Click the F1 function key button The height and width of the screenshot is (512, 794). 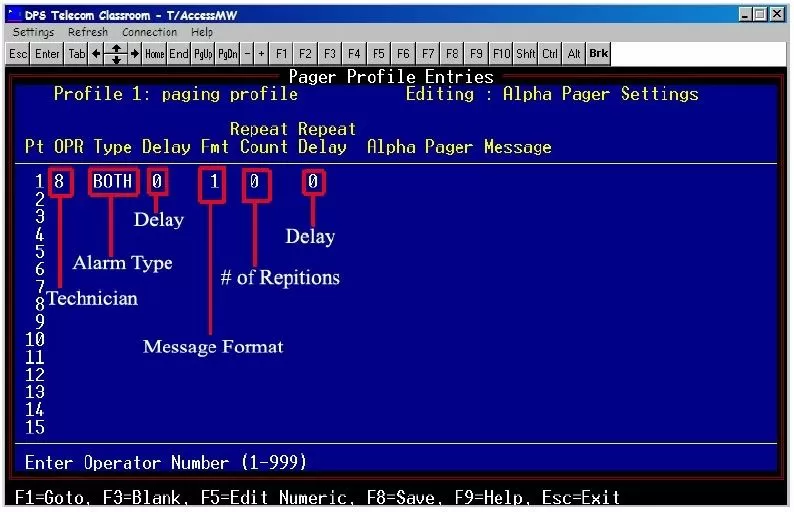282,53
